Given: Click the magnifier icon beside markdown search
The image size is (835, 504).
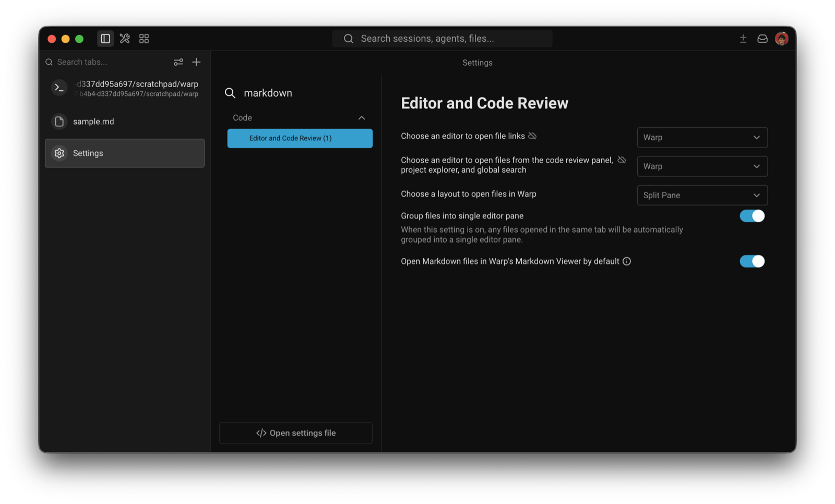Looking at the screenshot, I should pos(230,93).
